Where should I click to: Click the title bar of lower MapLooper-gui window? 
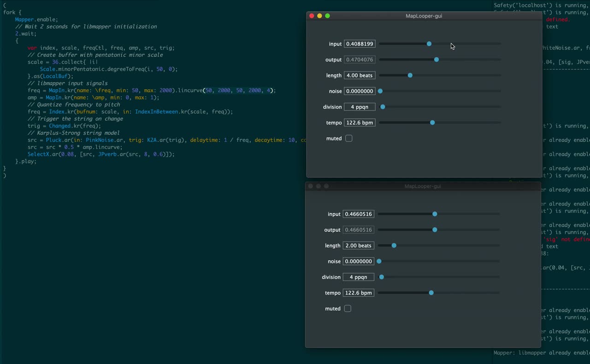coord(423,186)
